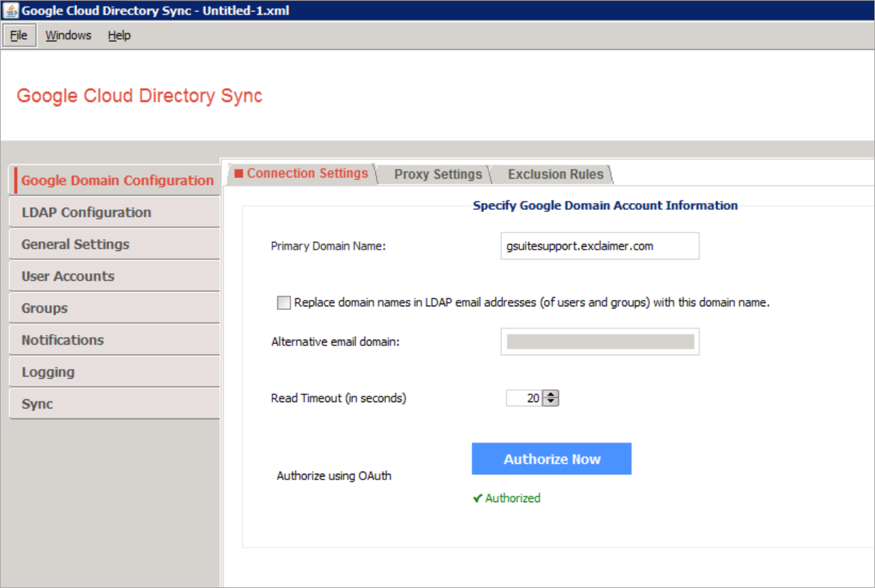
Task: Open the Windows menu
Action: (68, 35)
